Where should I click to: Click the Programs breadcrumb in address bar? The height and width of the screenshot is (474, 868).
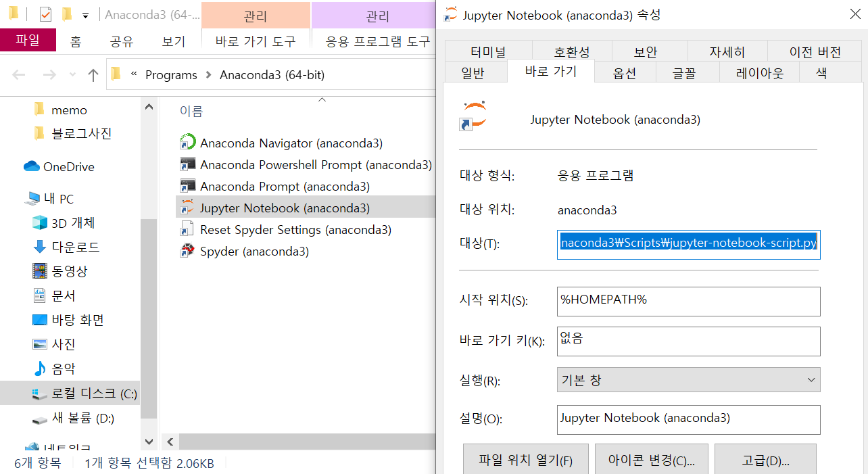pos(171,75)
